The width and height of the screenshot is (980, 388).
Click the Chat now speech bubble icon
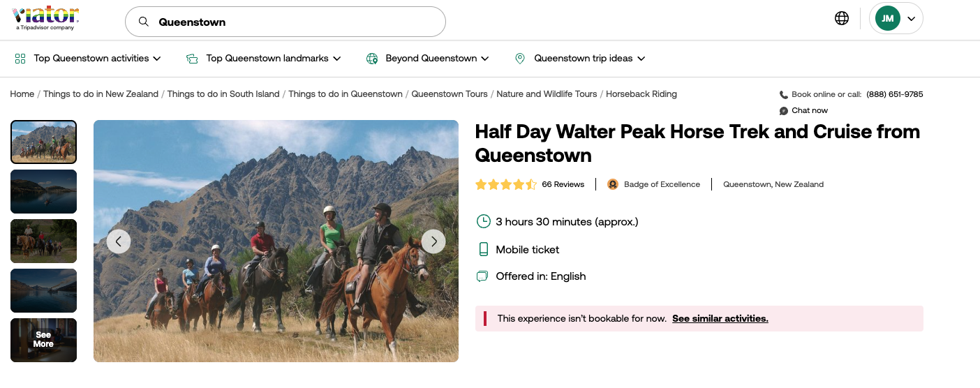point(784,111)
